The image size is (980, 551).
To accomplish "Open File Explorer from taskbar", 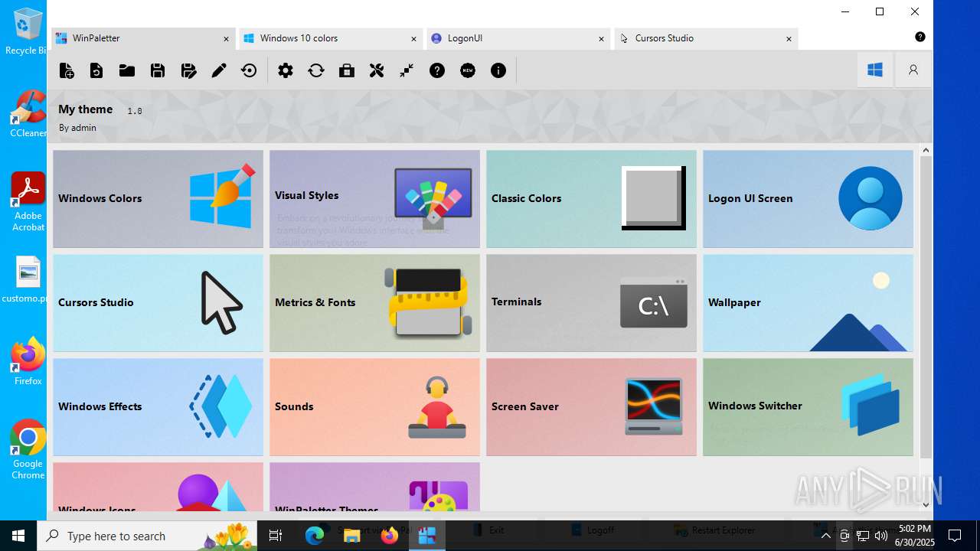I will 352,536.
